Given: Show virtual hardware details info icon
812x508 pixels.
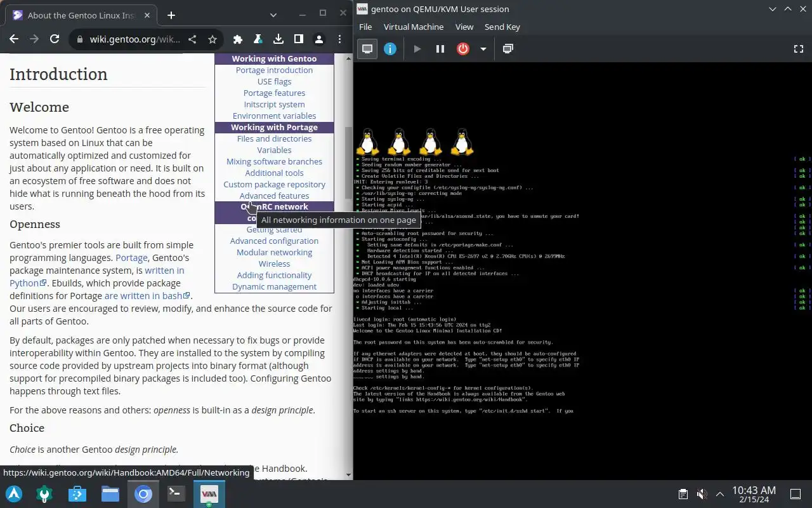Looking at the screenshot, I should 390,49.
